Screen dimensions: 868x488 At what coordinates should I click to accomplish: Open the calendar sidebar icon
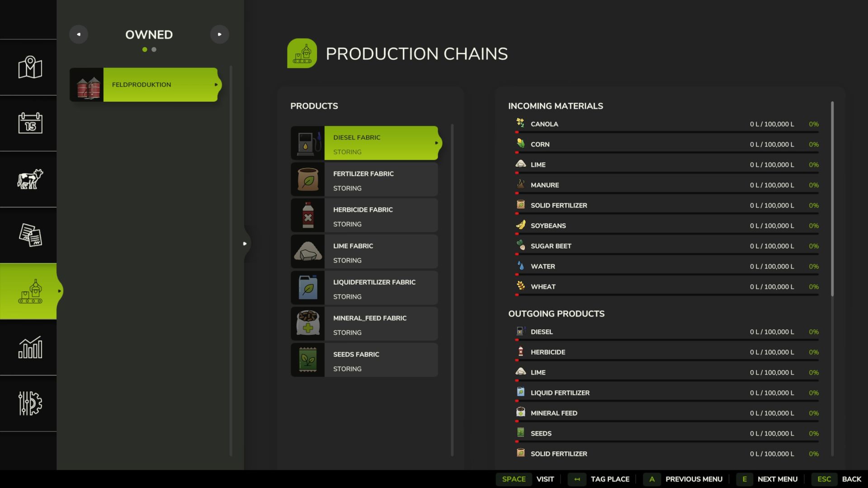tap(30, 123)
